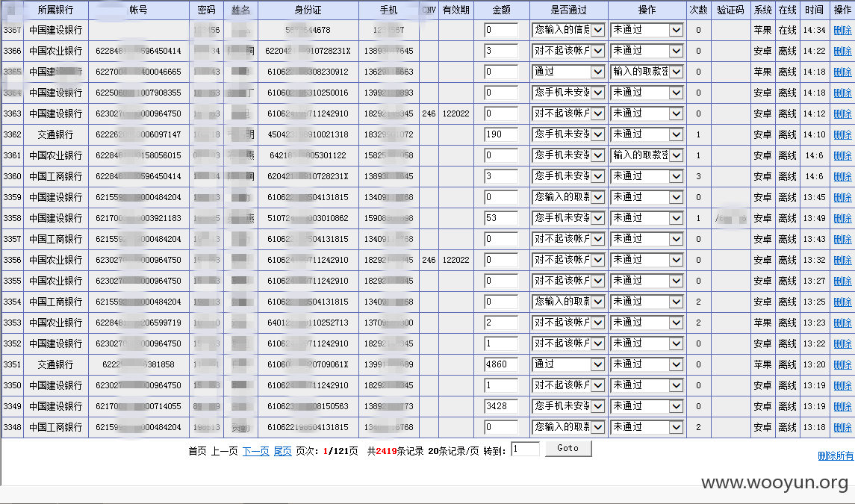Delete row 3348 using 删除 link
The width and height of the screenshot is (855, 504).
842,428
